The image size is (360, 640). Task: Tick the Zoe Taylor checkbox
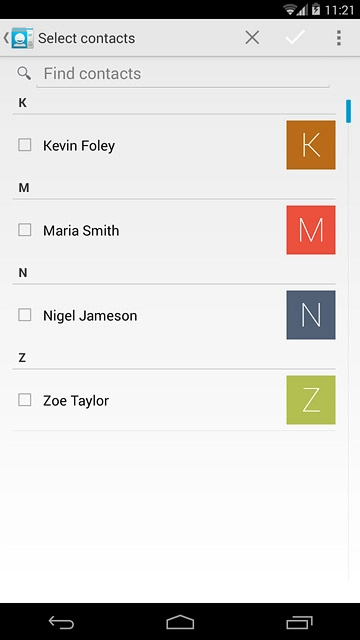click(x=24, y=400)
